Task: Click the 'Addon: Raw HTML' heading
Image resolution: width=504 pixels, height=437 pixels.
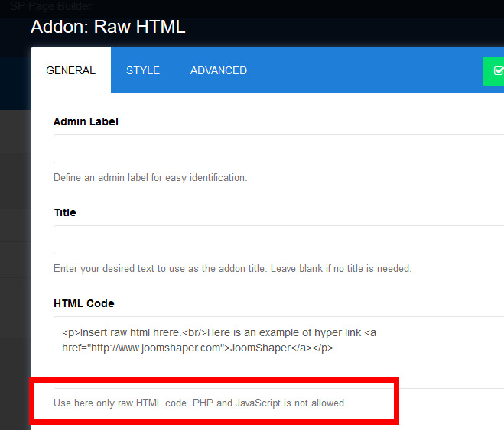Action: pos(108,26)
